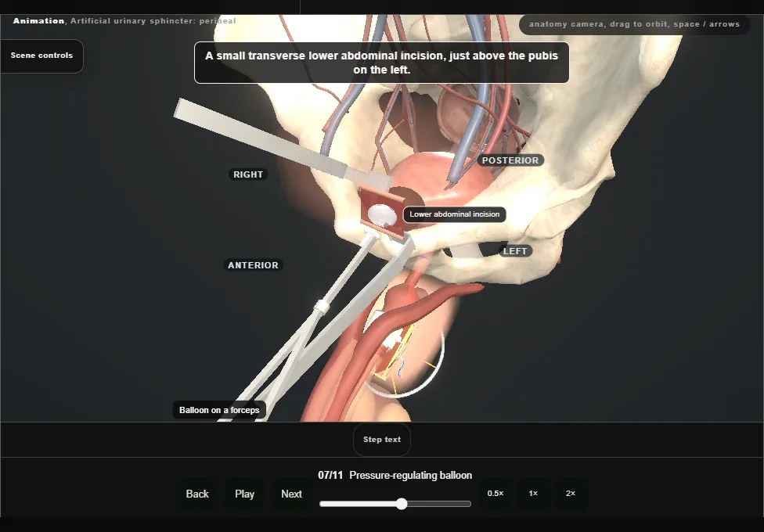The height and width of the screenshot is (532, 764).
Task: Toggle the Step text button
Action: pos(382,440)
